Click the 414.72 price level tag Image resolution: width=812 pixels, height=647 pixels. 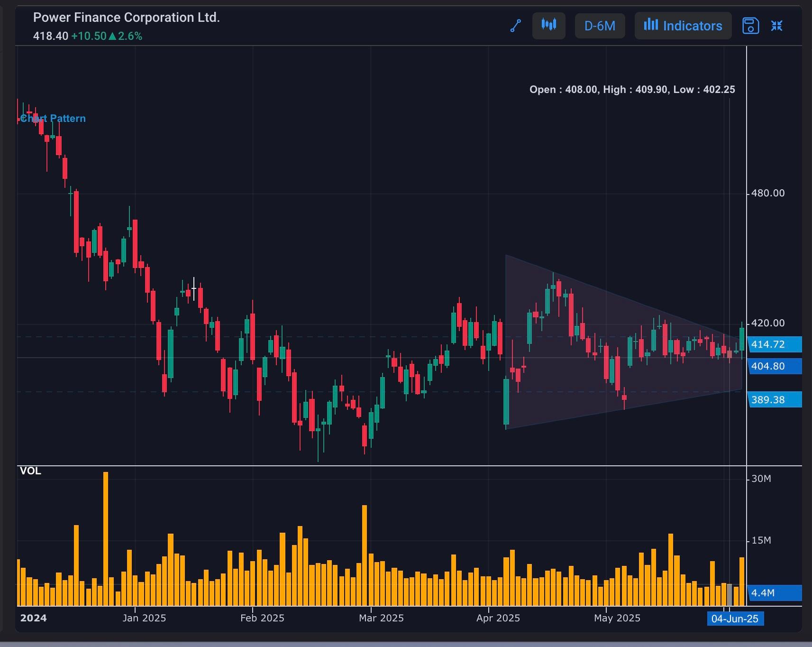click(775, 344)
